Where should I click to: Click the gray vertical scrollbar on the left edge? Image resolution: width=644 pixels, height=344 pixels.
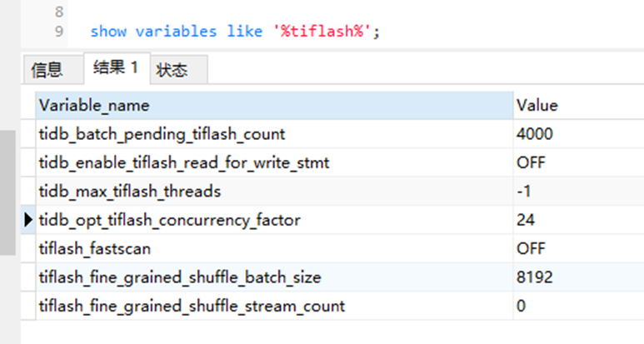(7, 192)
